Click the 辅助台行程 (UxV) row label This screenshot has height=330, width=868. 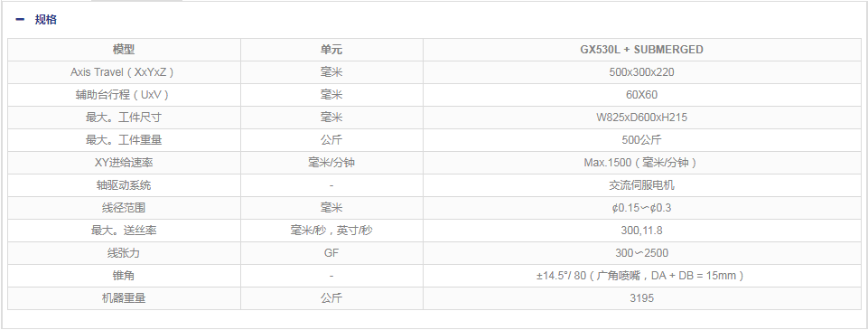pyautogui.click(x=124, y=95)
